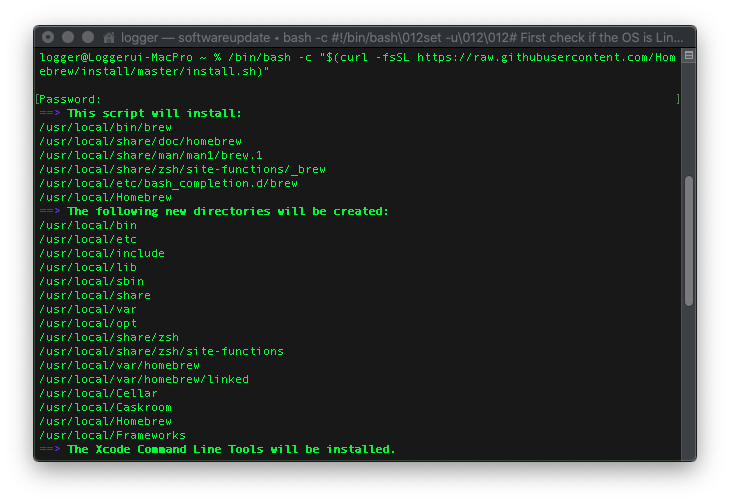Click the /usr/local/var/homebrew/linked line
The height and width of the screenshot is (503, 730).
tap(144, 379)
